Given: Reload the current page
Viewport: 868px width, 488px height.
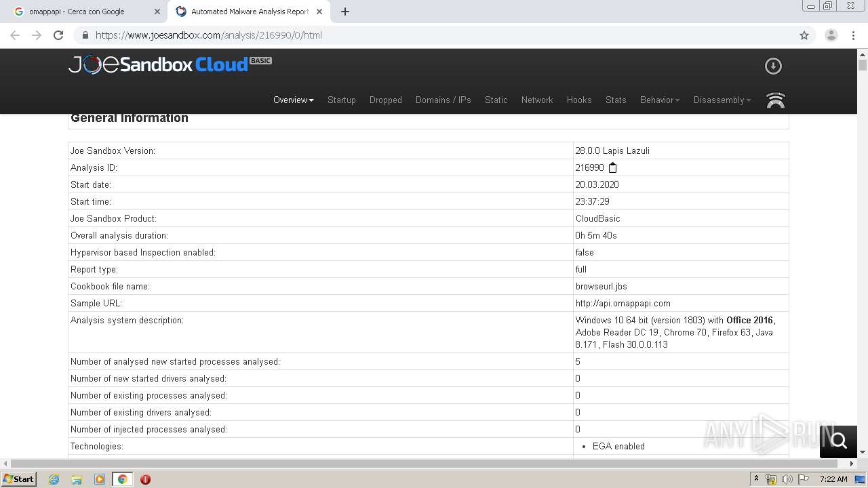Looking at the screenshot, I should [58, 35].
